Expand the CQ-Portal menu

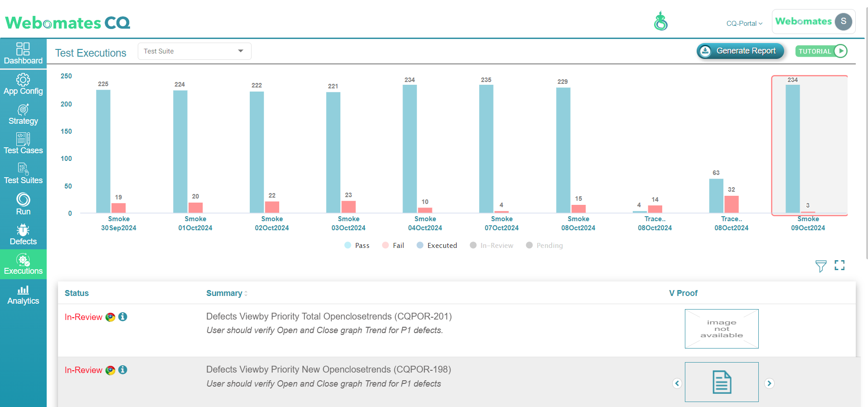(744, 23)
